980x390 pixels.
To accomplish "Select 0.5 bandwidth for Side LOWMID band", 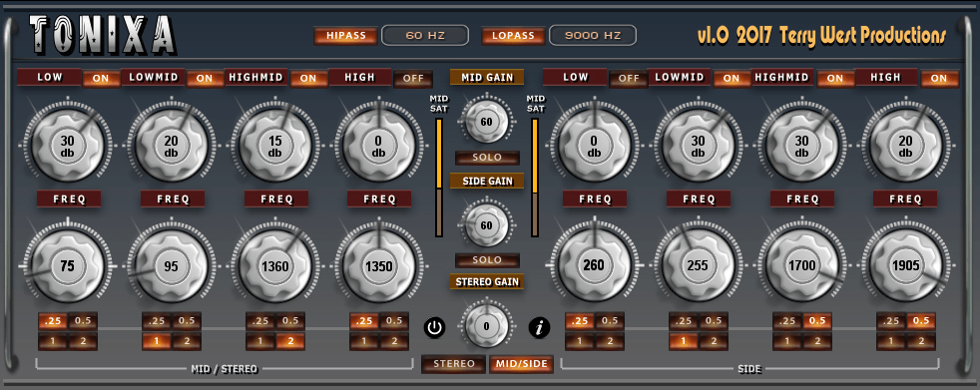I will pyautogui.click(x=714, y=321).
